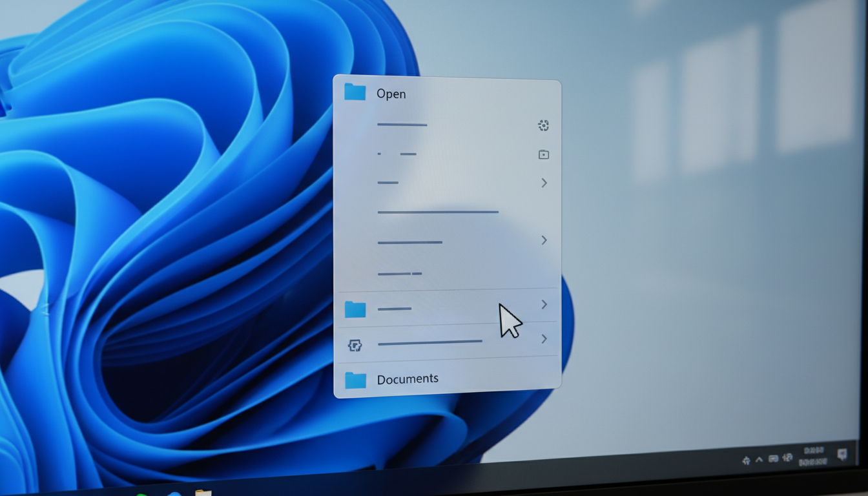
Task: Open the notification center icon in the taskbar corner
Action: 842,455
